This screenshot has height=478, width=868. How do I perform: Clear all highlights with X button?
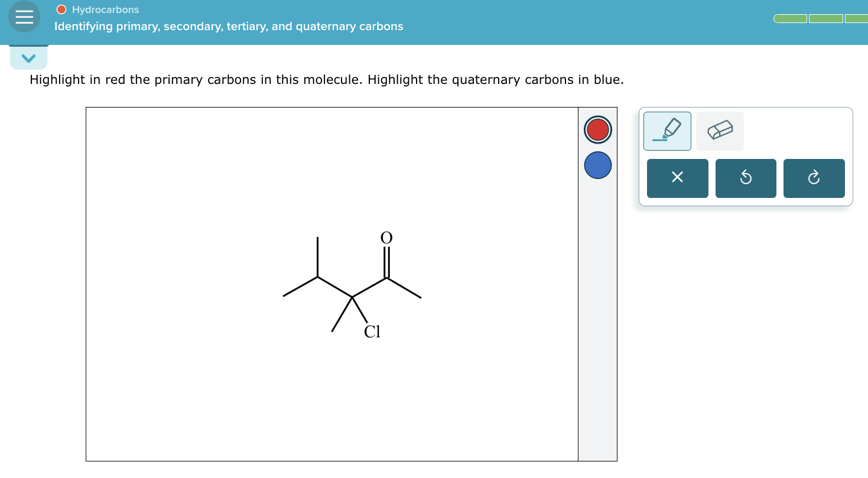[x=677, y=178]
